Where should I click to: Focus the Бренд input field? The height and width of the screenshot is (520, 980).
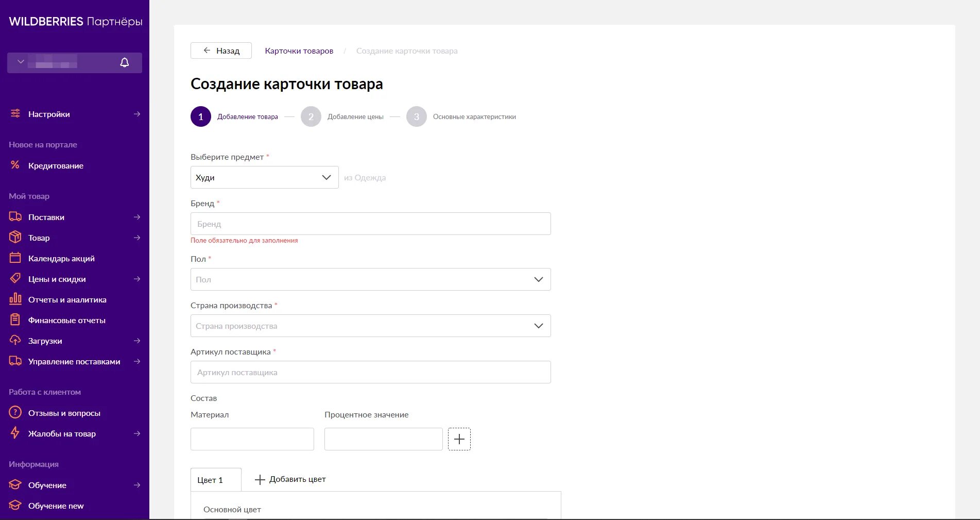370,224
